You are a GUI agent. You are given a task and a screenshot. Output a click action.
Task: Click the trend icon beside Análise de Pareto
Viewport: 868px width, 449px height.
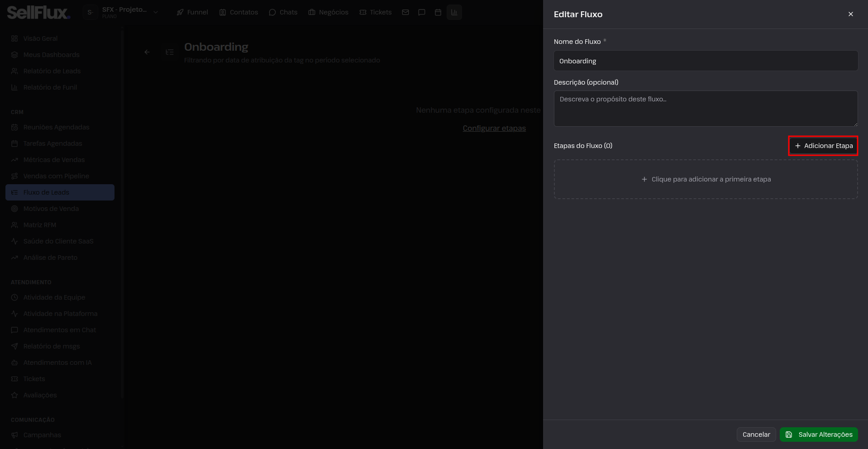(x=14, y=258)
